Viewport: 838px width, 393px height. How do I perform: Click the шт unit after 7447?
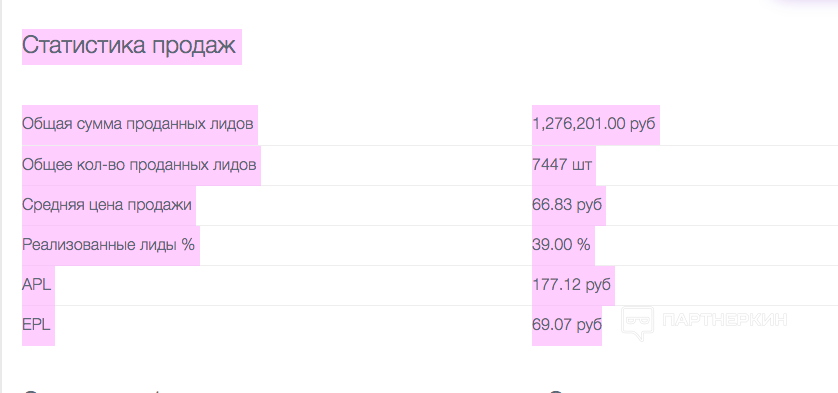582,165
